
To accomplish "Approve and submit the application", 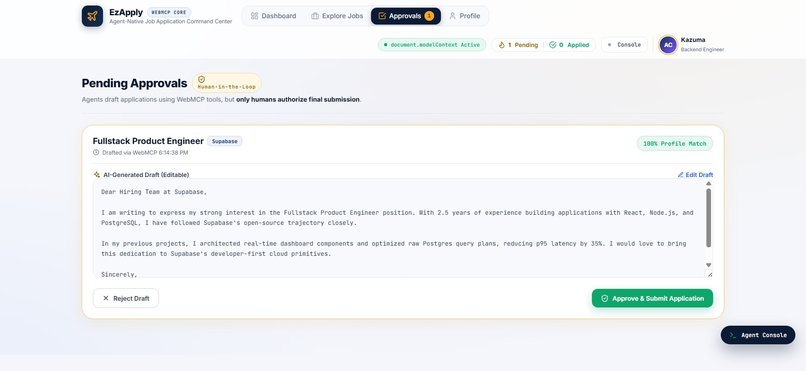I will (652, 298).
